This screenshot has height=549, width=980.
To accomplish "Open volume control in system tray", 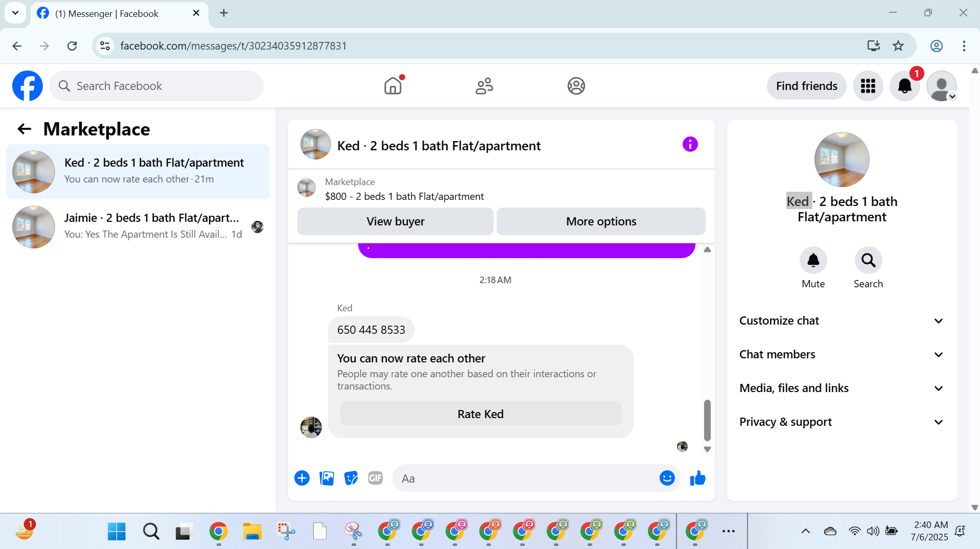I will point(873,531).
